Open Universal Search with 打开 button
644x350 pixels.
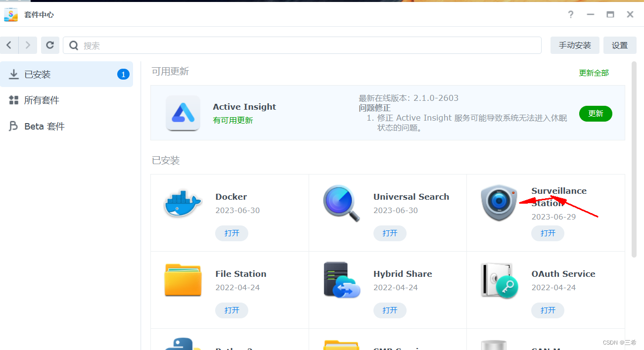point(390,233)
